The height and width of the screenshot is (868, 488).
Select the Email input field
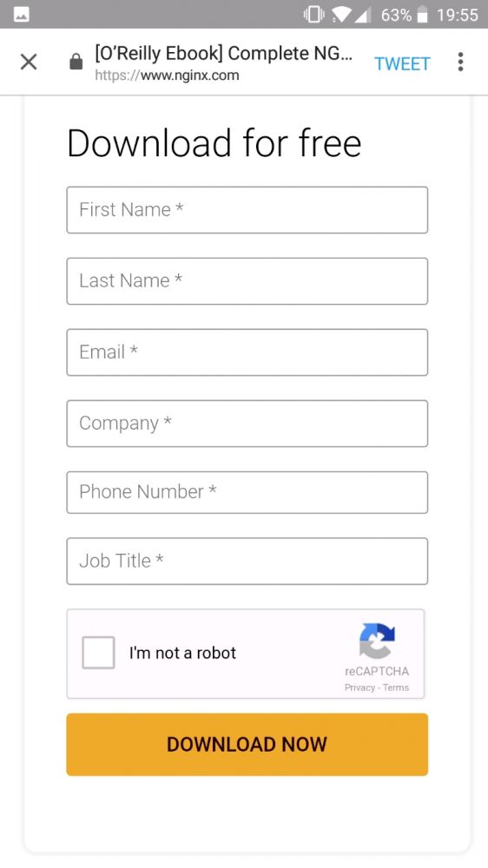click(247, 352)
